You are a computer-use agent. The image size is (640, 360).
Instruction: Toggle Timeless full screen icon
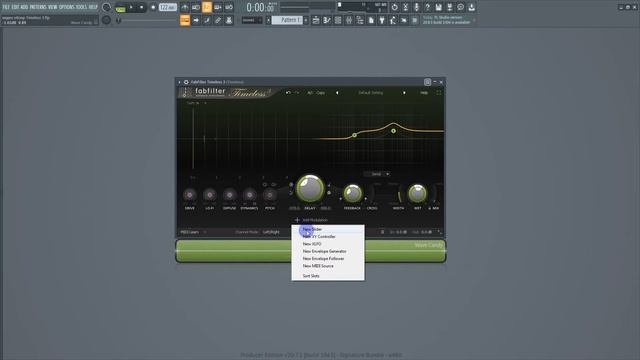tap(439, 93)
